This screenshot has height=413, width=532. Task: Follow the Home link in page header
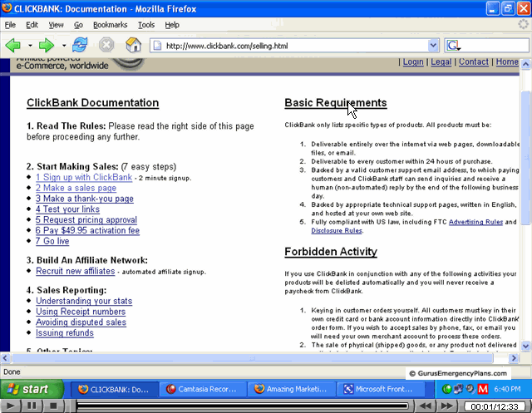pos(507,61)
